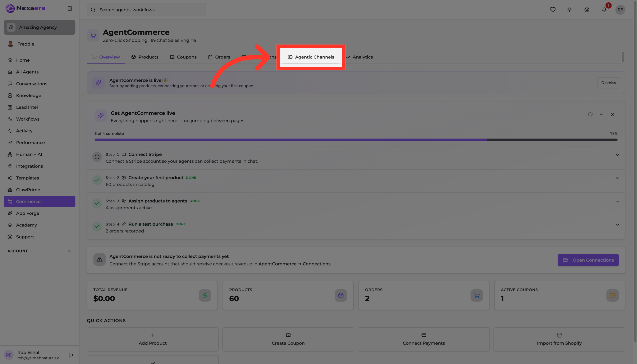This screenshot has width=637, height=364.
Task: Open the Agentic Channels tab
Action: coord(311,57)
